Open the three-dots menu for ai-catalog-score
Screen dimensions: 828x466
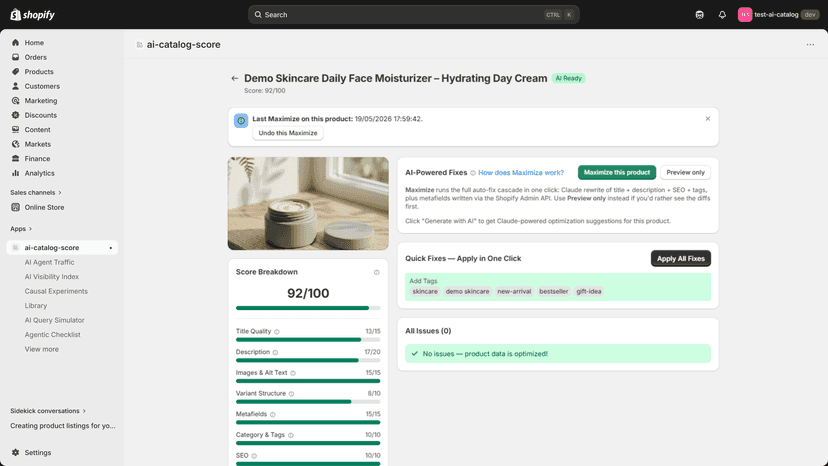810,45
